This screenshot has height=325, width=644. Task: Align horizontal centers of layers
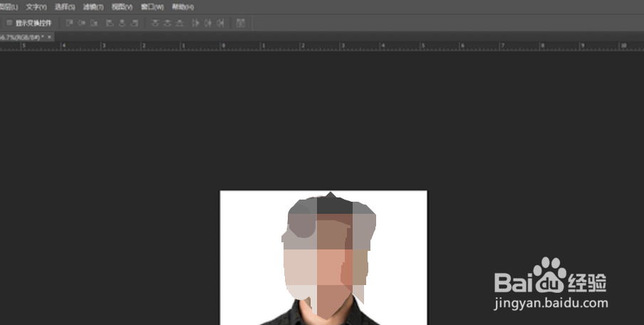point(122,23)
